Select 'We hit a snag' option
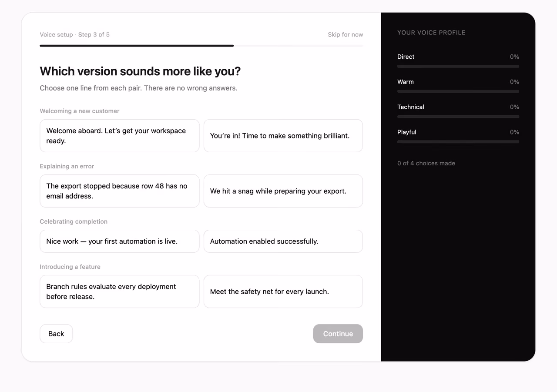Screen dimensions: 557x392 (x=283, y=191)
